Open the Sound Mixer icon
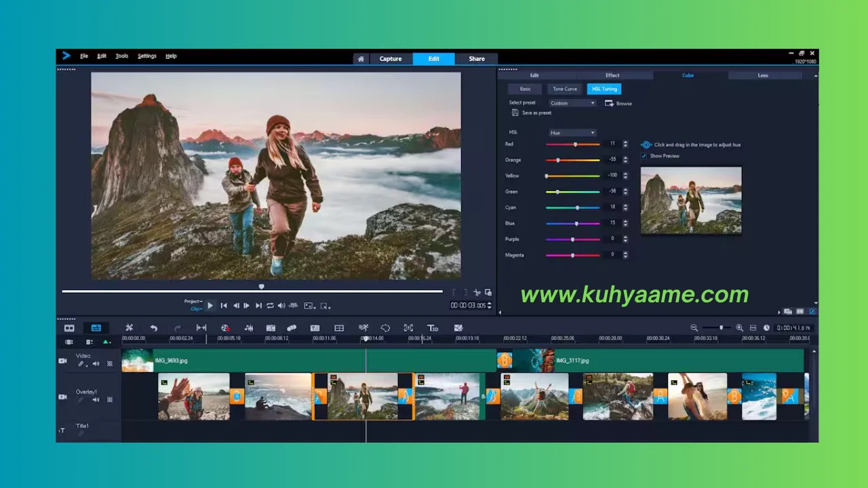This screenshot has height=488, width=868. 248,328
